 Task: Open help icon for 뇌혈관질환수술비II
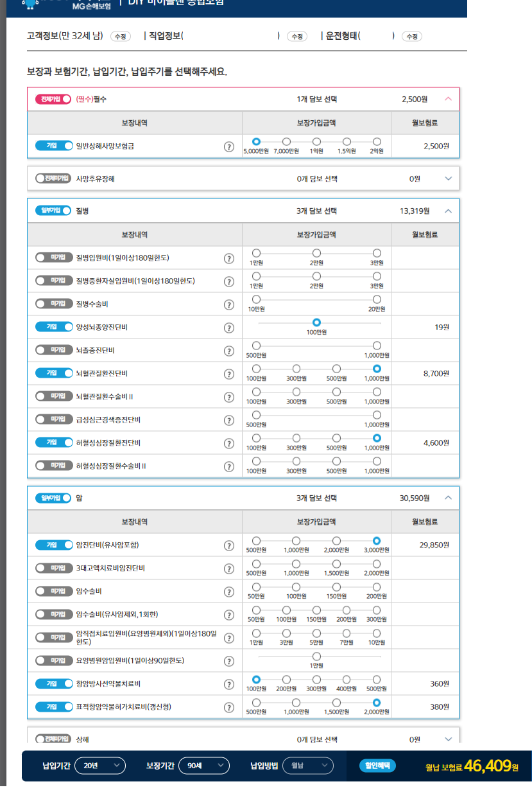(x=228, y=397)
